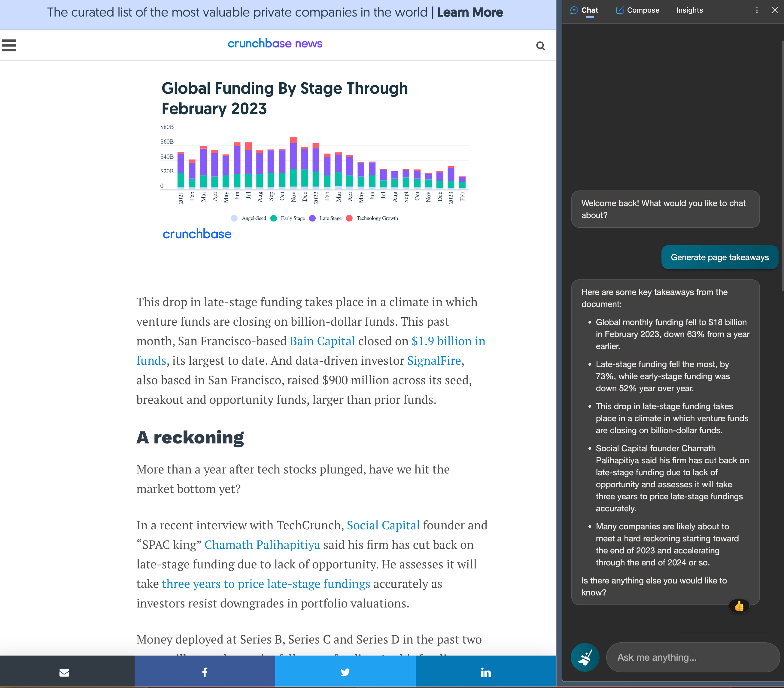This screenshot has height=688, width=784.
Task: Focus the Ask me anything input
Action: point(693,657)
